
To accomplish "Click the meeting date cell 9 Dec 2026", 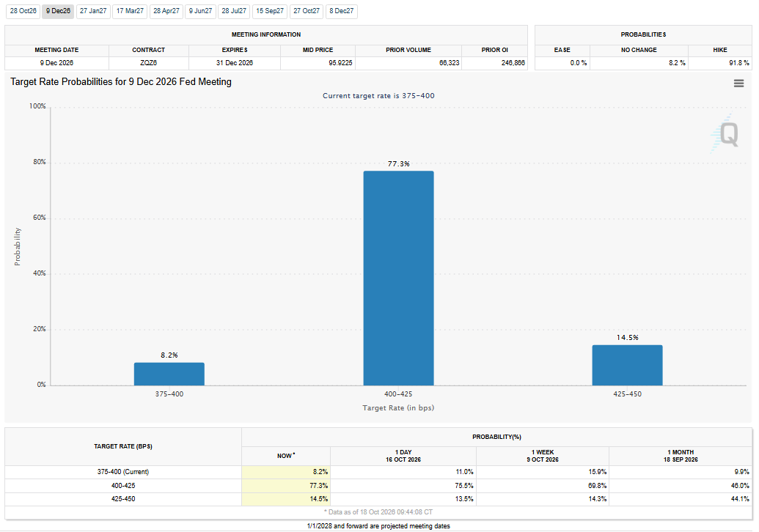I will pyautogui.click(x=56, y=63).
